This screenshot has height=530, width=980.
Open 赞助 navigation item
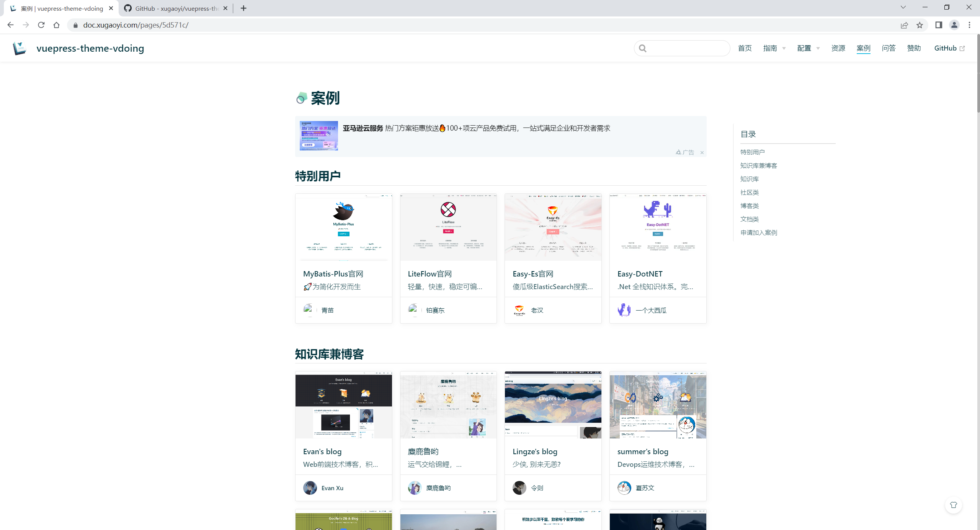pos(914,48)
